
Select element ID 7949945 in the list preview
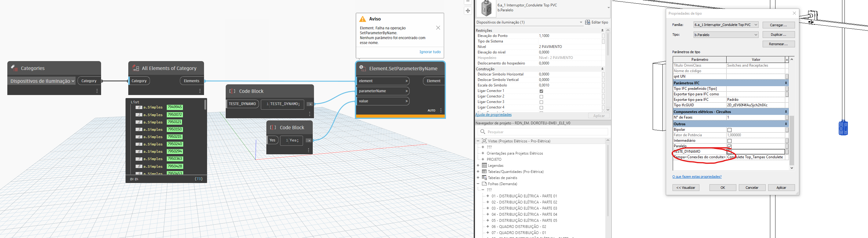point(175,107)
